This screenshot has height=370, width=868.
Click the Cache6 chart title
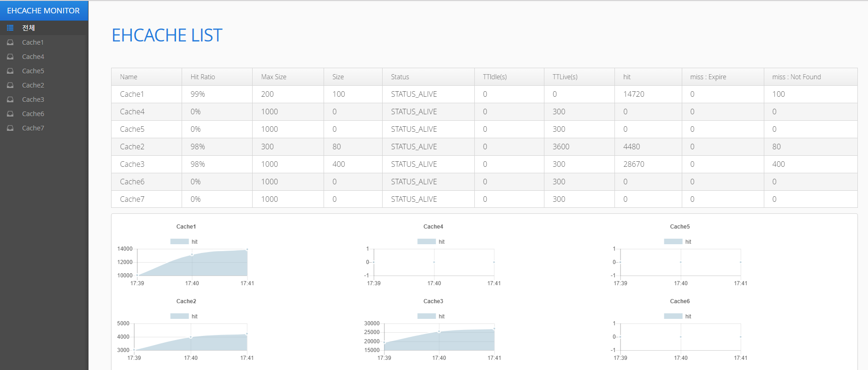pos(680,301)
